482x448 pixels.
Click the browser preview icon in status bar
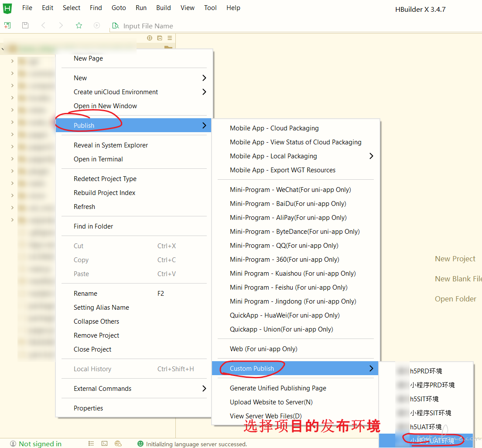click(x=118, y=443)
